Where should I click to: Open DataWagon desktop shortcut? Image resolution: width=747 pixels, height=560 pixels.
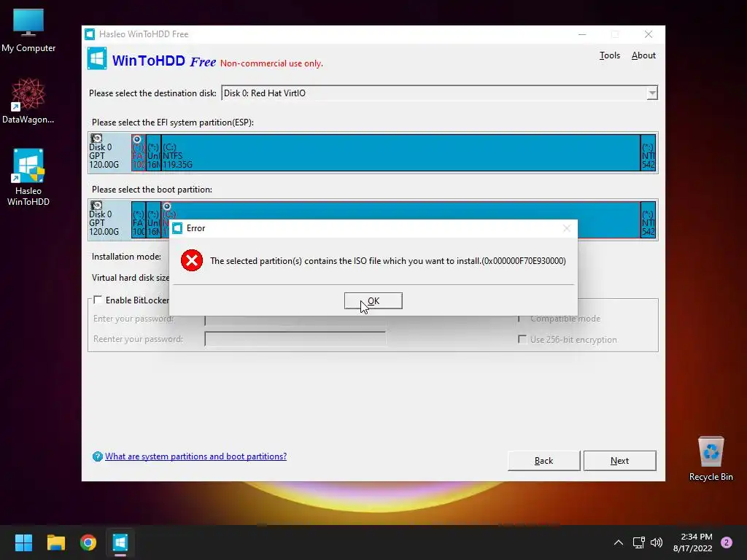pyautogui.click(x=28, y=101)
